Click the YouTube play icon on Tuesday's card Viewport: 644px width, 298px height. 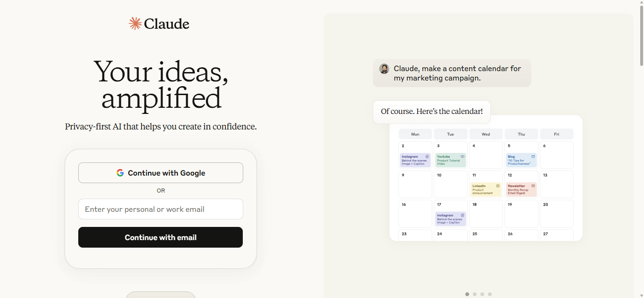click(x=462, y=156)
